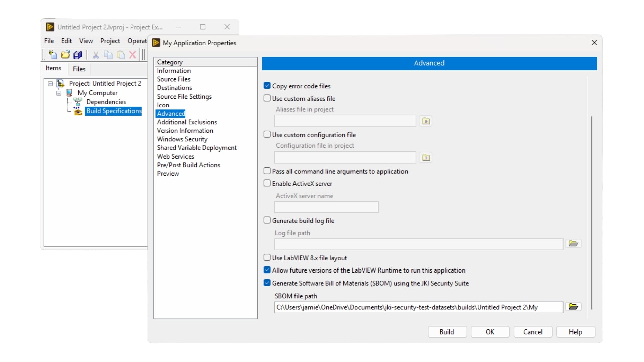The image size is (644, 362).
Task: Click the Configuration file in project field
Action: (345, 157)
